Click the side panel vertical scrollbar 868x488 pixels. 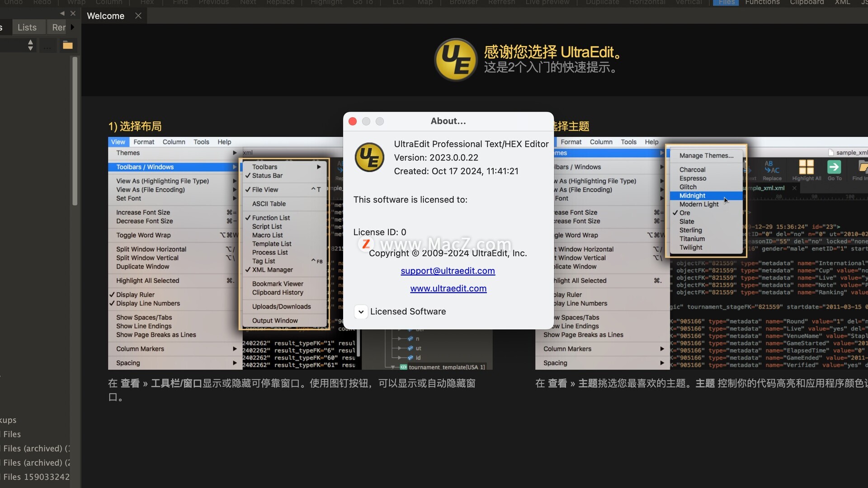[75, 131]
